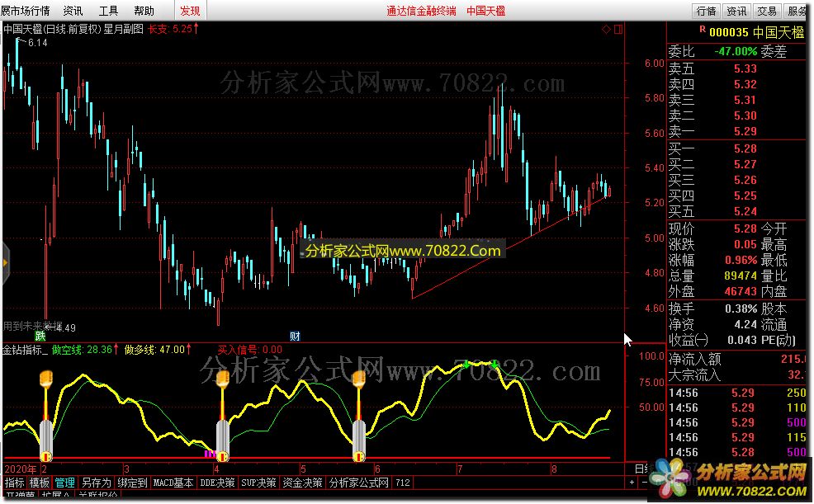The image size is (814, 504).
Task: Click the R marker beside stock code 000035
Action: pyautogui.click(x=703, y=30)
